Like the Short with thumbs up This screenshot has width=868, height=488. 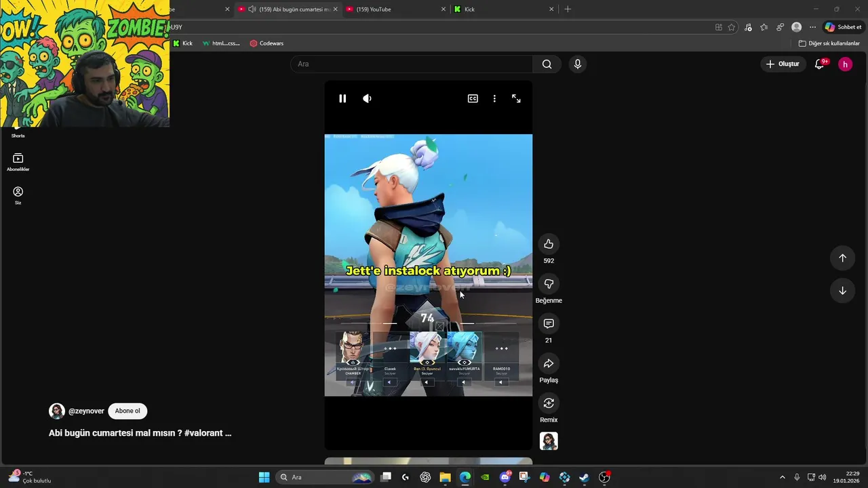pyautogui.click(x=549, y=244)
